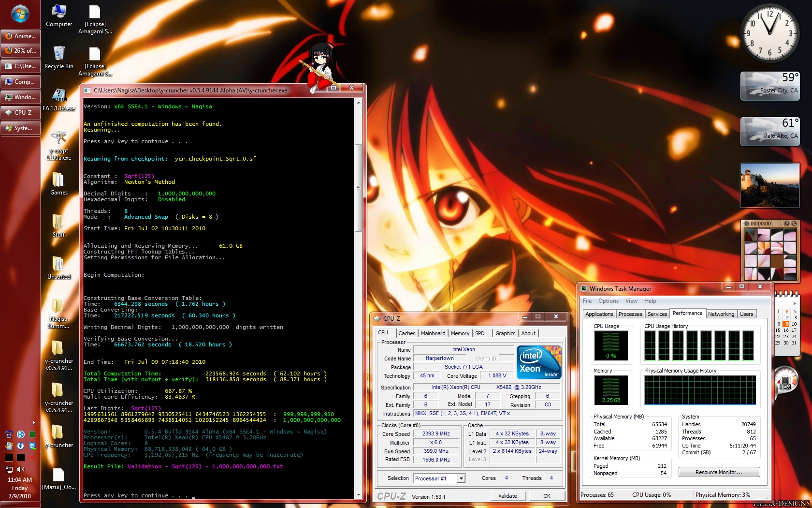812x508 pixels.
Task: Open the Options menu in Task Manager
Action: point(608,301)
